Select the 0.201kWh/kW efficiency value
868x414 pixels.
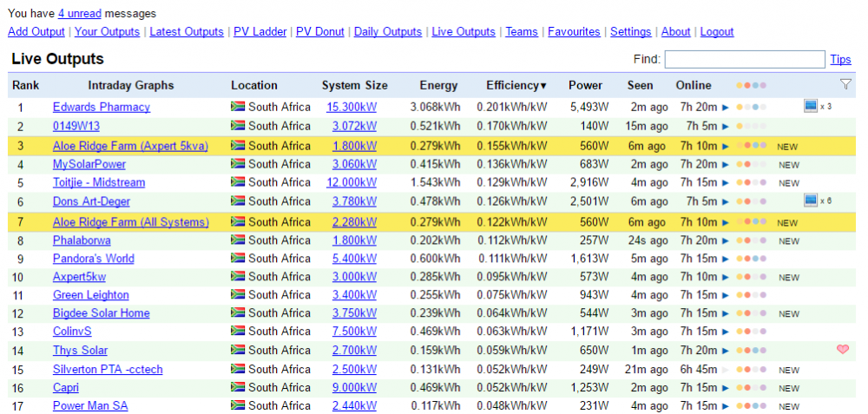point(512,107)
